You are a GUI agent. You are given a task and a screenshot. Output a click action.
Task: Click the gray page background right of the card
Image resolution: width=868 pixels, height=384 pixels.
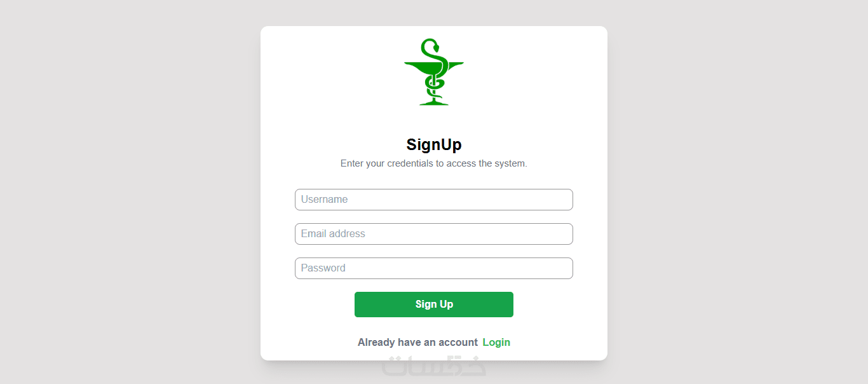pyautogui.click(x=737, y=191)
